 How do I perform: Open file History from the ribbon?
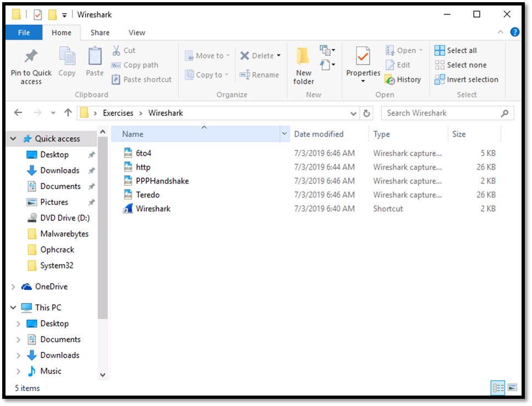tap(403, 80)
